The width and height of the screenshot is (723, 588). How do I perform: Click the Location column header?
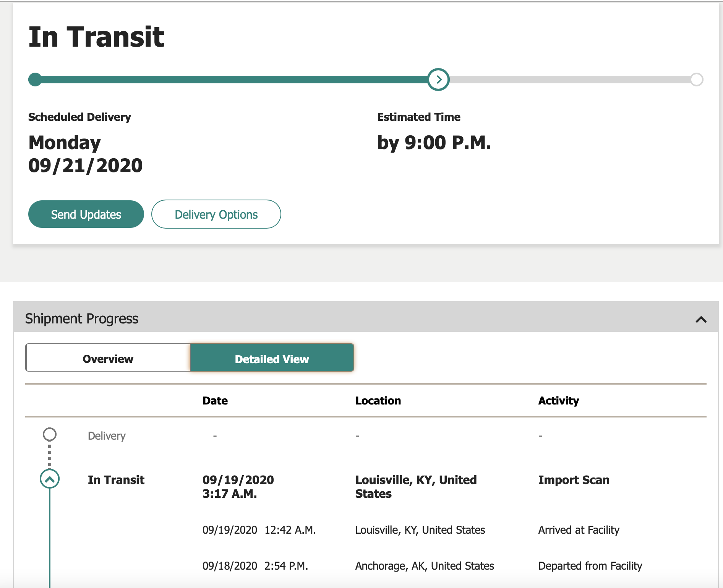tap(378, 401)
